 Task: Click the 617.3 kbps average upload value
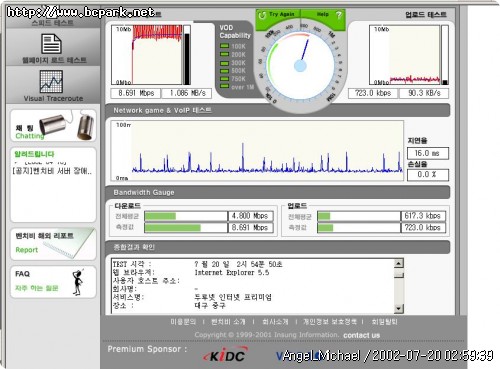coord(423,216)
